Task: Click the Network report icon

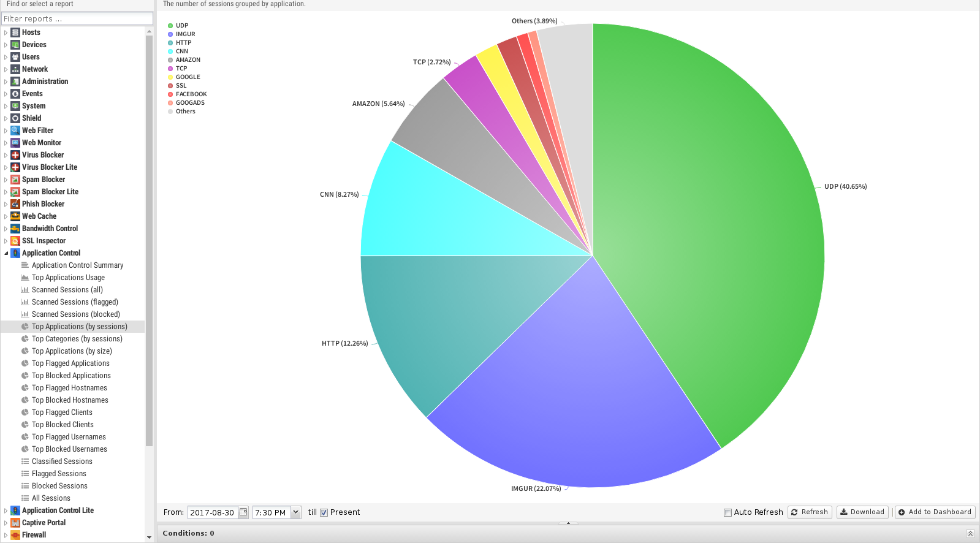Action: [15, 69]
